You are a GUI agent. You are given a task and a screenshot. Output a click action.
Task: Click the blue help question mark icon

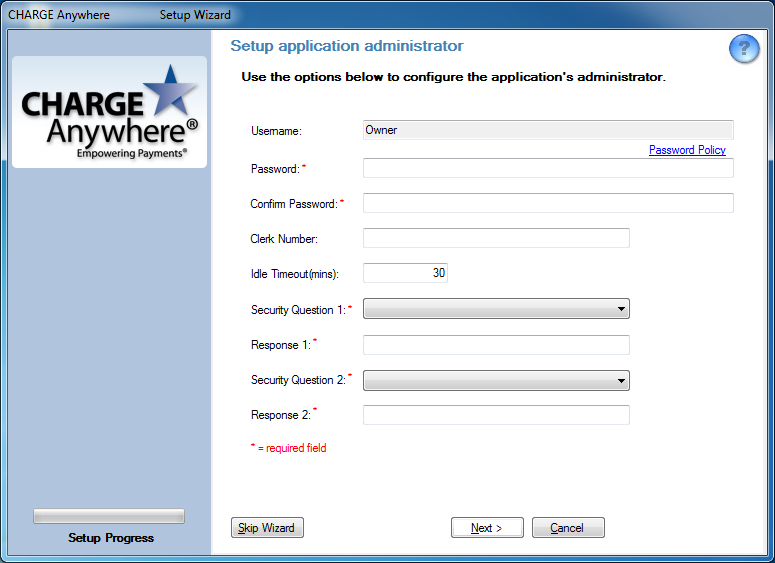744,49
